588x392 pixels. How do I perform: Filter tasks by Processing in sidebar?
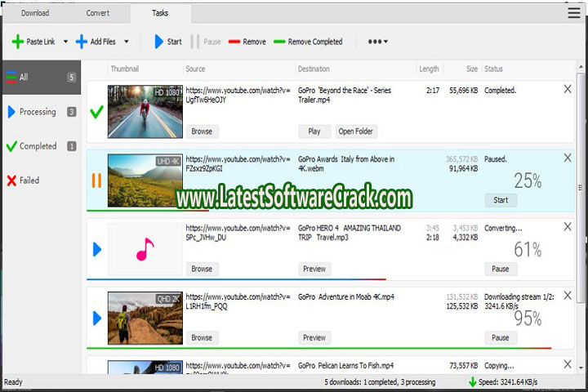tap(37, 112)
